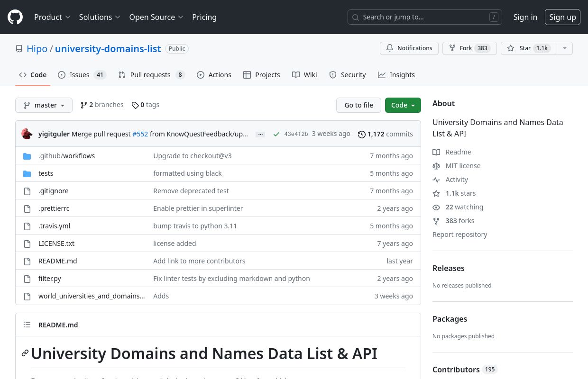
Task: Click the GitHub logo icon
Action: (x=15, y=17)
